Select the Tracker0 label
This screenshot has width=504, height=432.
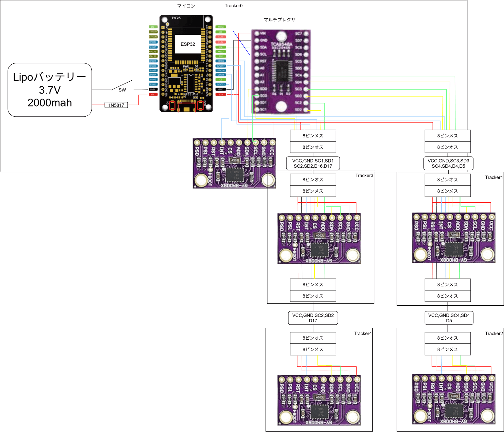233,6
